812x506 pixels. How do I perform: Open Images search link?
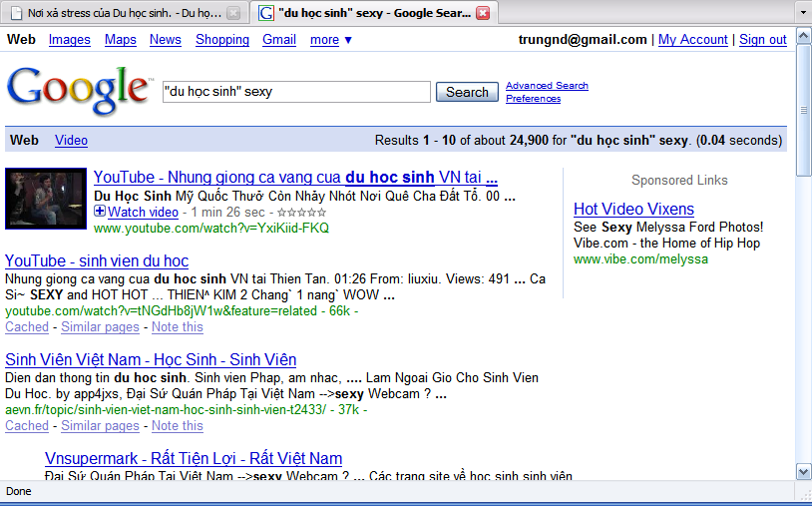coord(70,40)
